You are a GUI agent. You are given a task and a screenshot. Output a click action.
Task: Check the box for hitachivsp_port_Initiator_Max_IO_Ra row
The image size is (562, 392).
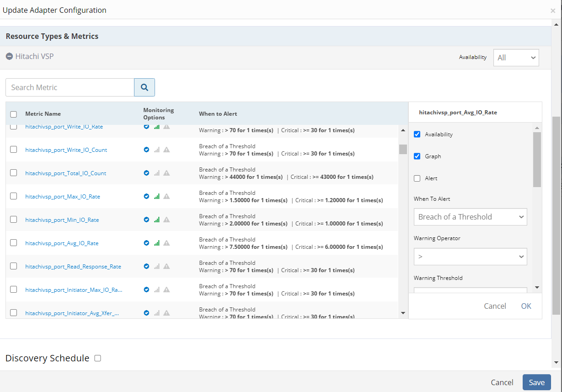click(13, 290)
